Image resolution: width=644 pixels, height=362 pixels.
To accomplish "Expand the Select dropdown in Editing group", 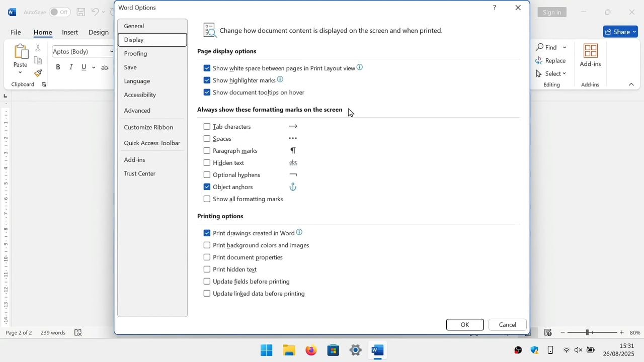I will tap(564, 73).
